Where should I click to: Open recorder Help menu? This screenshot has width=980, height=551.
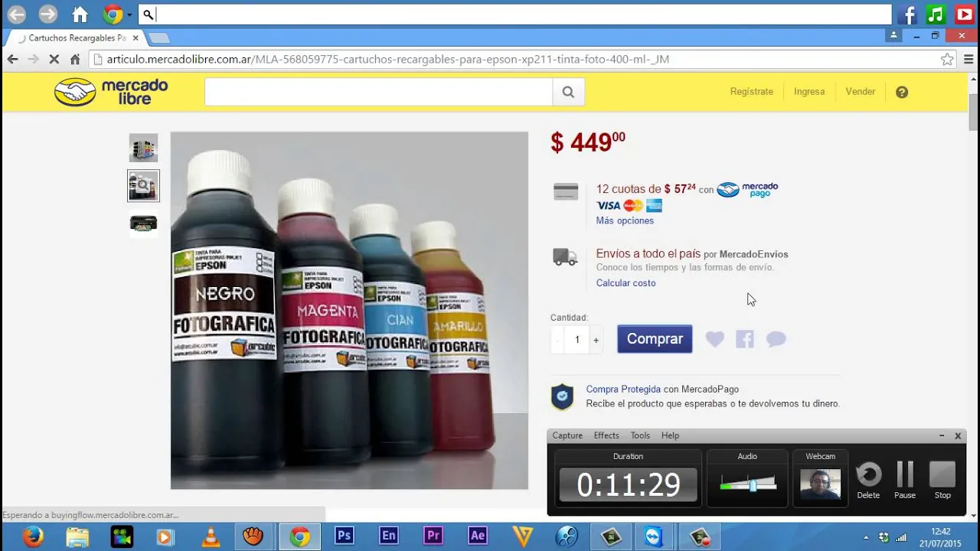click(x=670, y=435)
